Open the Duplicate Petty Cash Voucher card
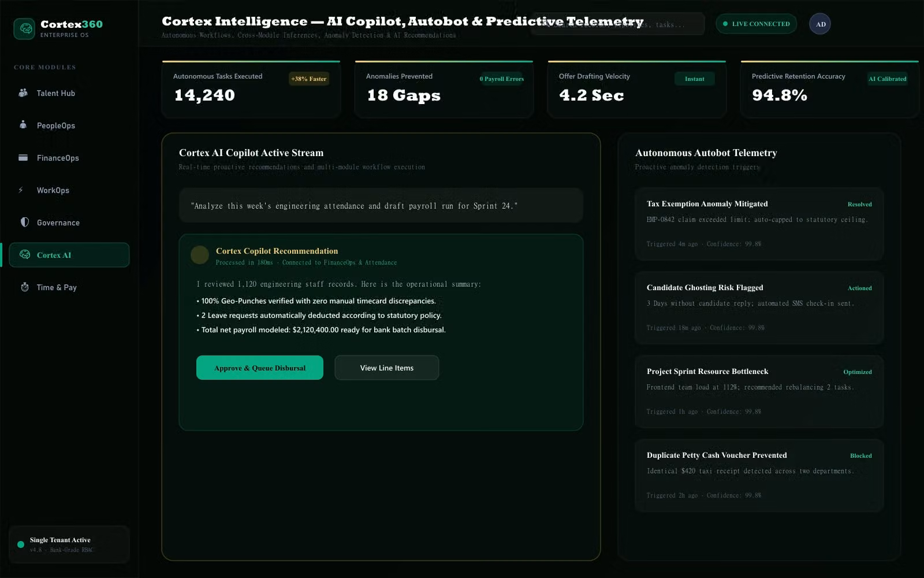The height and width of the screenshot is (578, 924). (759, 475)
